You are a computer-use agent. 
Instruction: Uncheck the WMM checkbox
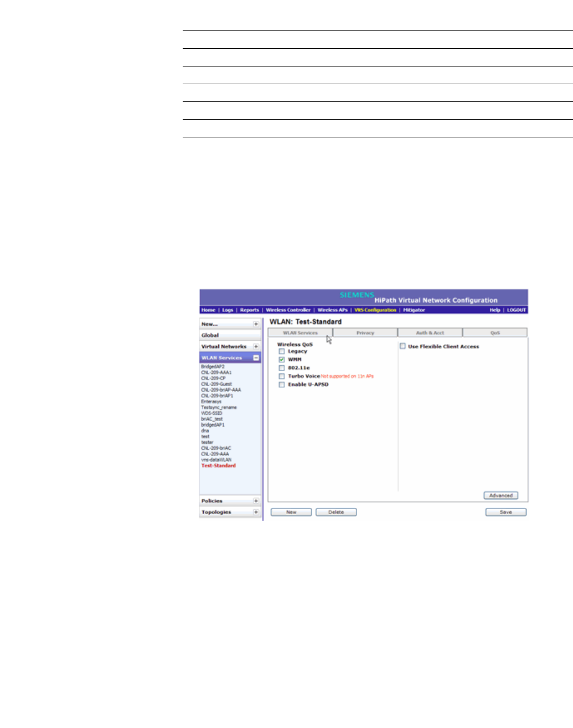281,360
